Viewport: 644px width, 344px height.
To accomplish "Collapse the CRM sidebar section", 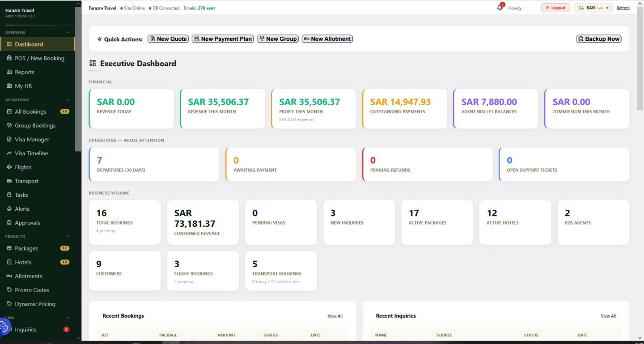I will pos(68,318).
